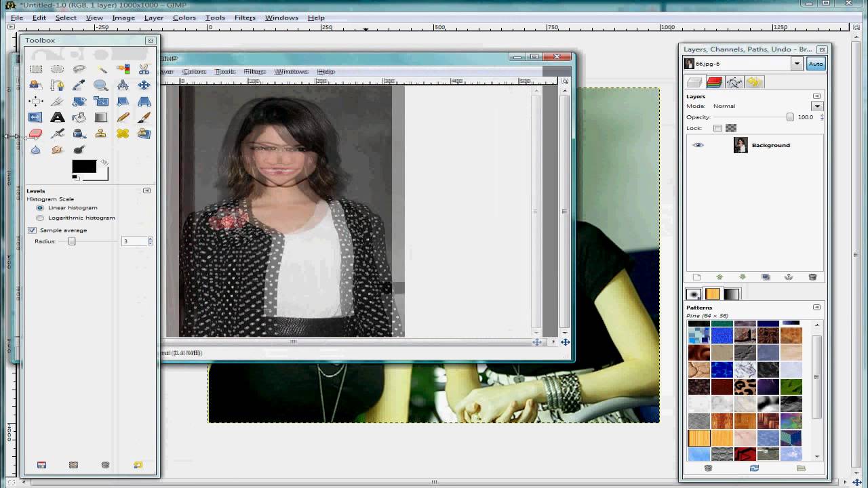Uncheck the Sample average checkbox

[x=32, y=230]
